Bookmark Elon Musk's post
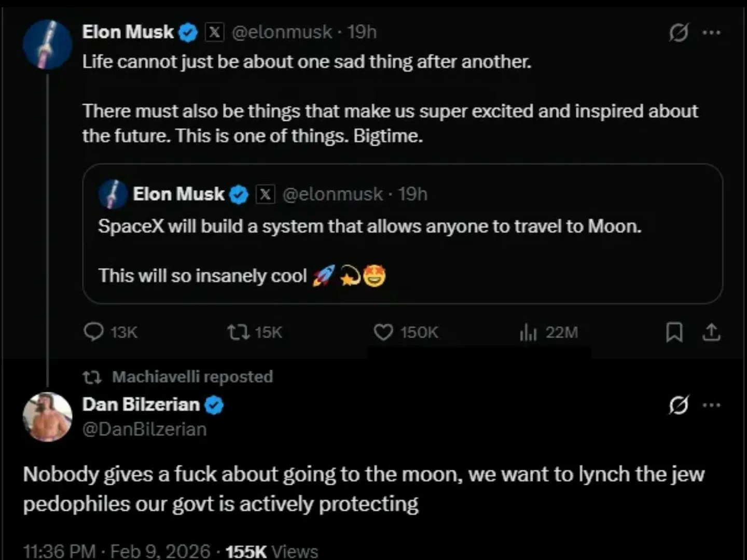The height and width of the screenshot is (560, 747). click(674, 332)
